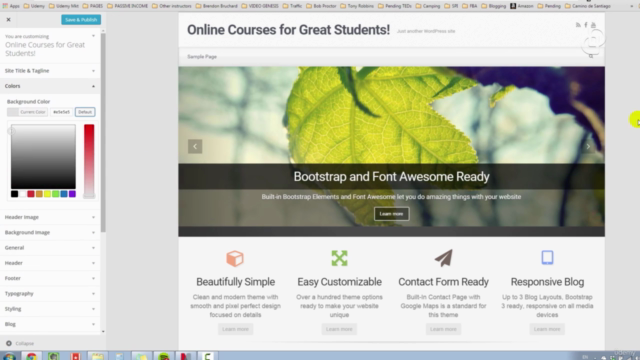The width and height of the screenshot is (640, 360).
Task: Open the Windows Start menu orb
Action: click(x=9, y=356)
